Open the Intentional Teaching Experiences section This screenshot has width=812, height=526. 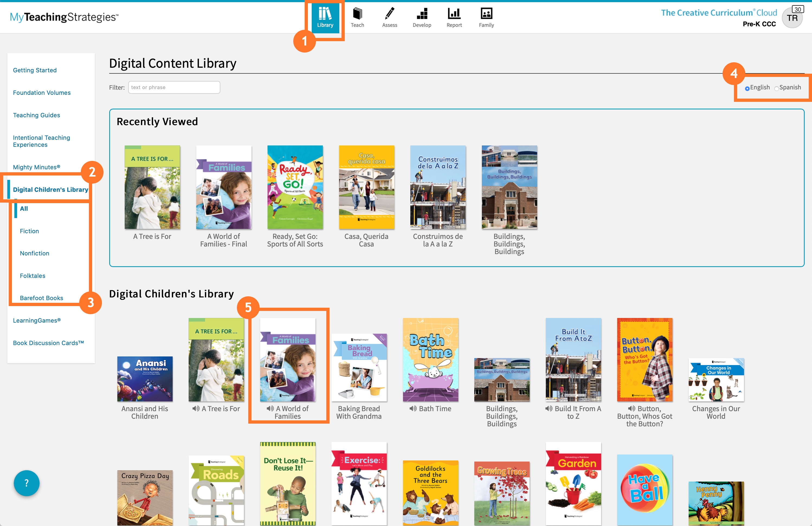click(41, 141)
